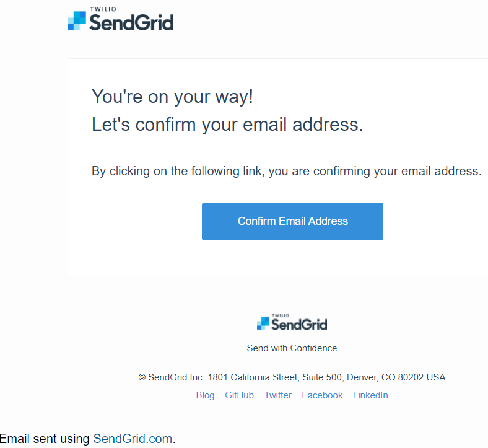The height and width of the screenshot is (448, 488).
Task: Visit the Twitter footer link
Action: pos(278,395)
